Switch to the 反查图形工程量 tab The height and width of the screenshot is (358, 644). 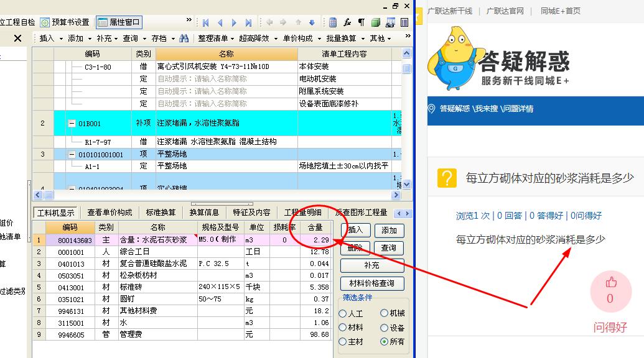pyautogui.click(x=362, y=213)
